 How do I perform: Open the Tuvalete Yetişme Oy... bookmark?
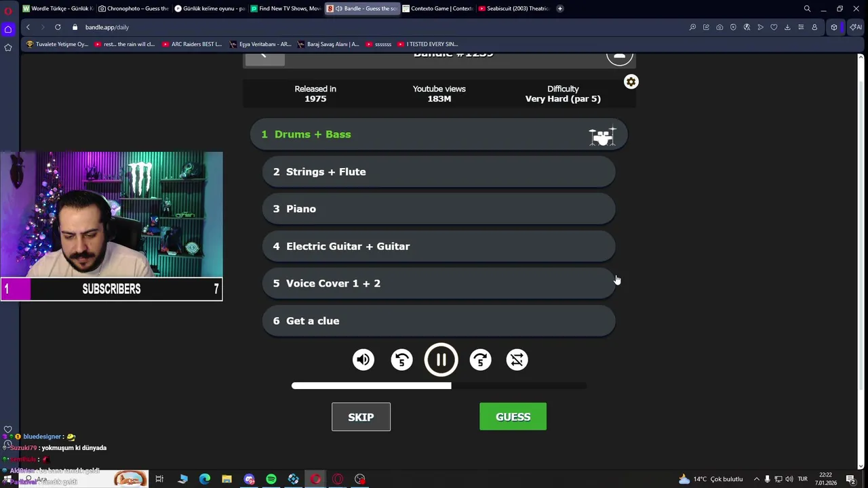point(58,44)
